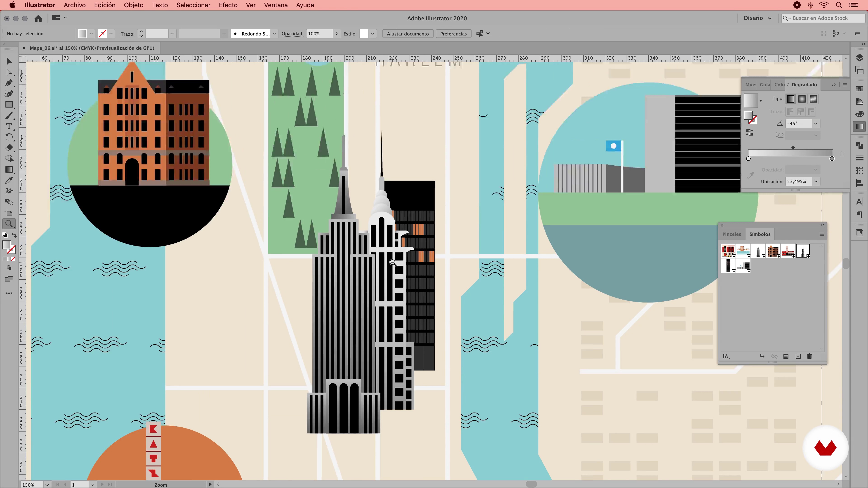868x488 pixels.
Task: Set the toolbar color mode to None
Action: click(13, 259)
